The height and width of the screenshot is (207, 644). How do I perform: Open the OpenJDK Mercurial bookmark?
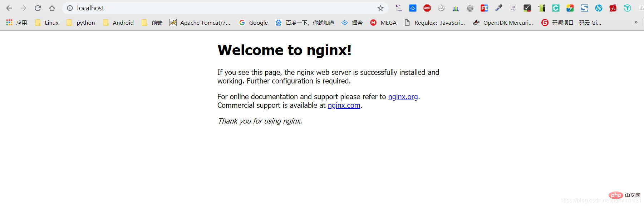503,23
